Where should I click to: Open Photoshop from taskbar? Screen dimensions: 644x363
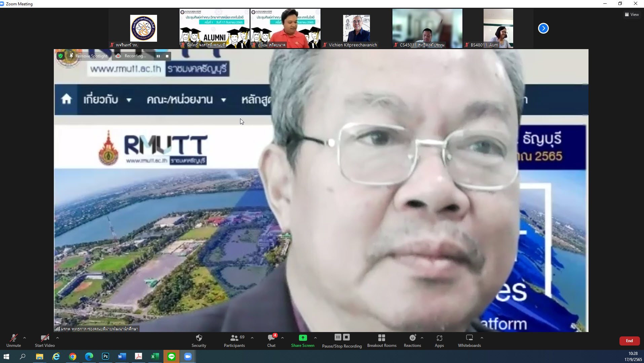point(106,356)
